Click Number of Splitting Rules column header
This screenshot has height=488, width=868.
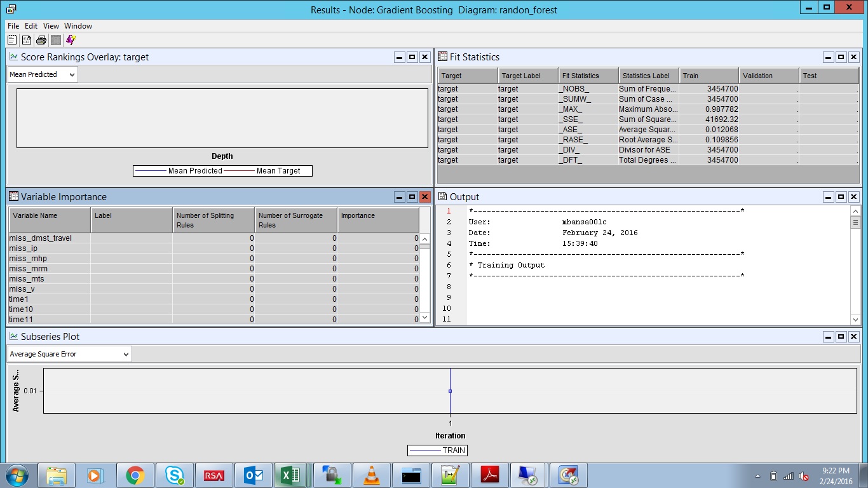point(213,220)
